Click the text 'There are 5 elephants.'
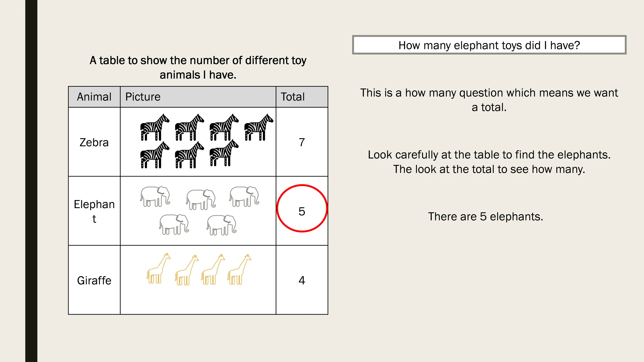 [486, 216]
